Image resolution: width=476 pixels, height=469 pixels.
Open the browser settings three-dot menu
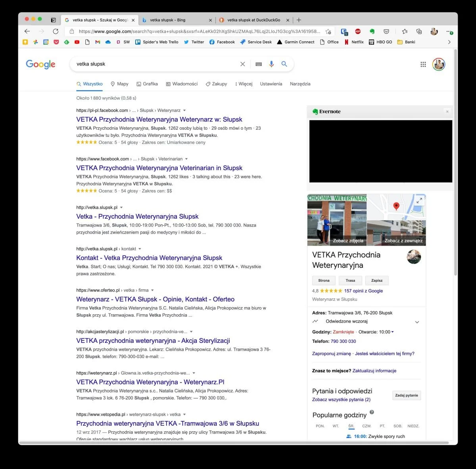[449, 31]
